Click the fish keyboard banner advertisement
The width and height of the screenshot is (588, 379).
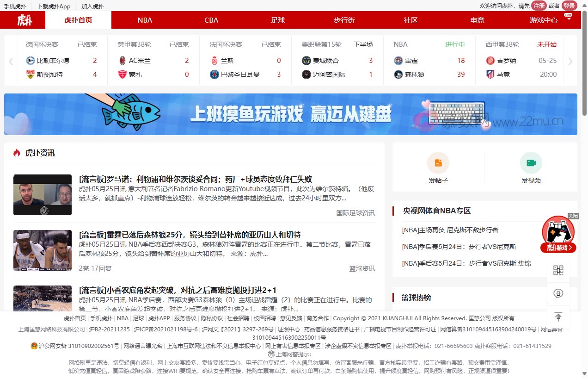[x=290, y=114]
